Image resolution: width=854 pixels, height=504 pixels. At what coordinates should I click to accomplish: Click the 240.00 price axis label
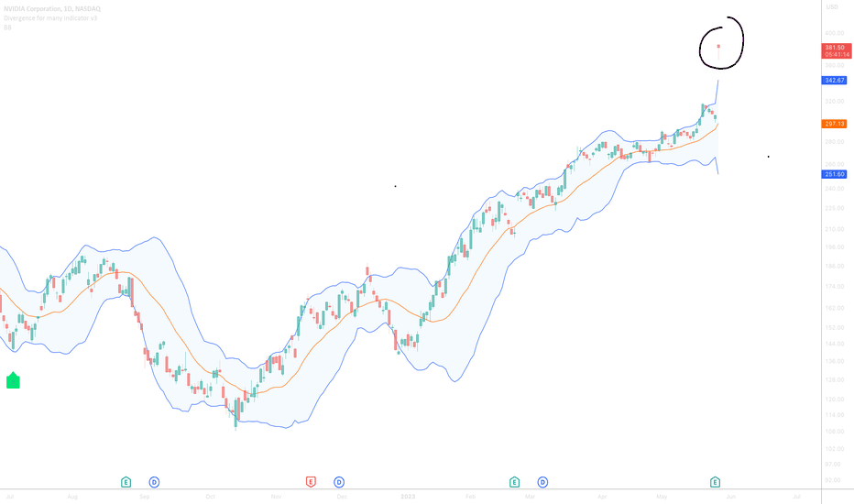pos(834,189)
